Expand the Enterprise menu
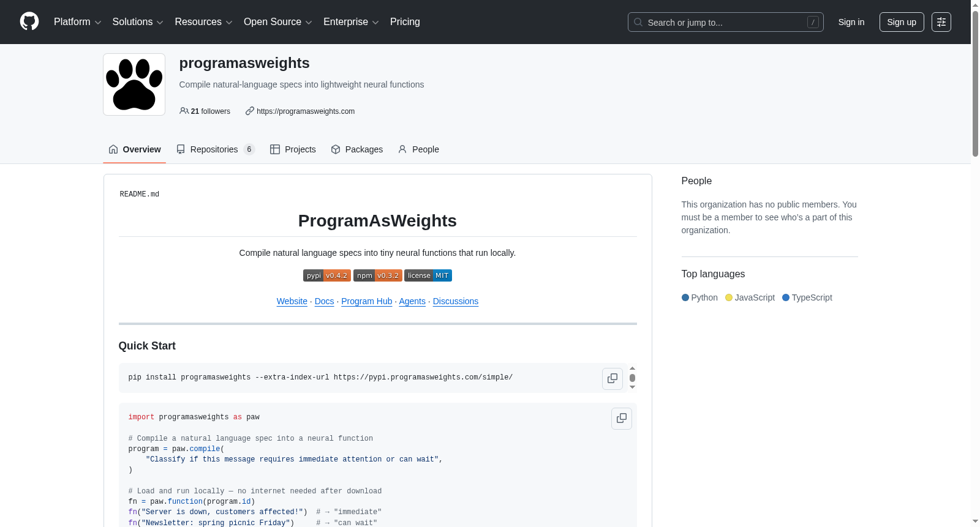The height and width of the screenshot is (527, 980). [351, 22]
